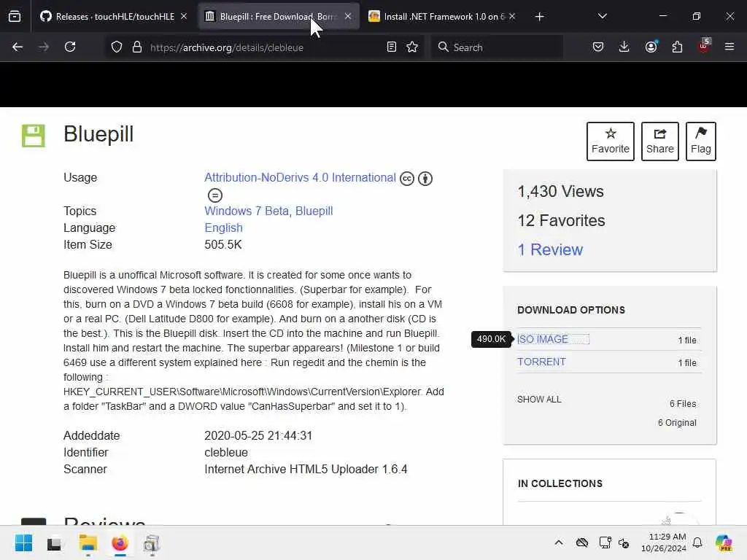Screen dimensions: 747x560
Task: Select the '1,430 Views' text
Action: tap(561, 192)
